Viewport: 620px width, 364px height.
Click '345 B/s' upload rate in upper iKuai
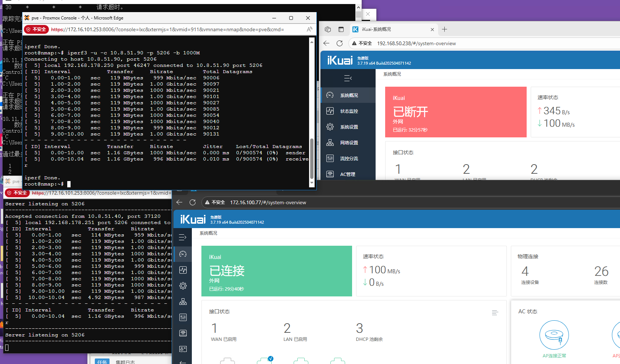tap(553, 111)
